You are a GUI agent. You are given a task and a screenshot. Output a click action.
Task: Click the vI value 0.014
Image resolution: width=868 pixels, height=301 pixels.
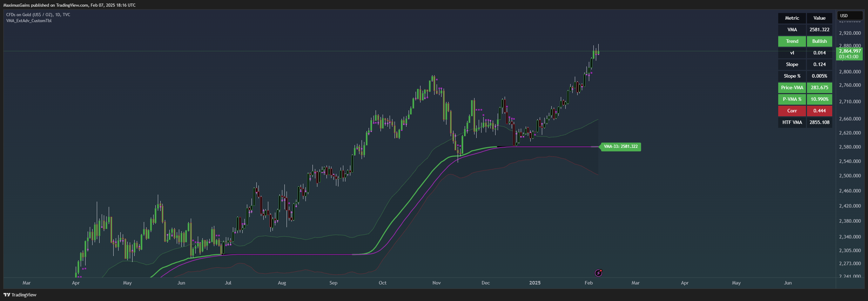(x=819, y=53)
